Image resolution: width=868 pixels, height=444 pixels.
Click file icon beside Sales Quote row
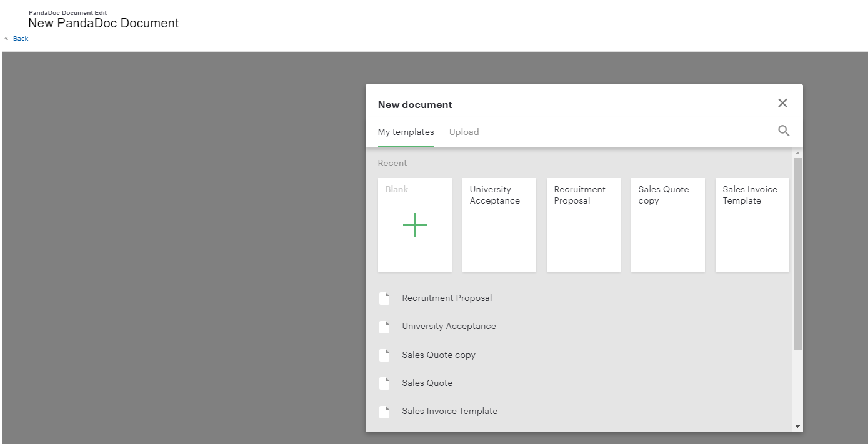coord(384,383)
